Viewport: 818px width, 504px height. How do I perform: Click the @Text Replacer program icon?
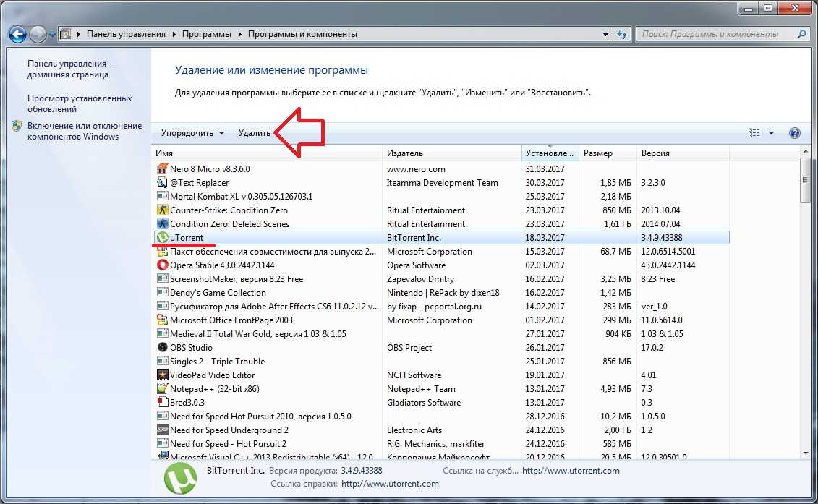162,183
